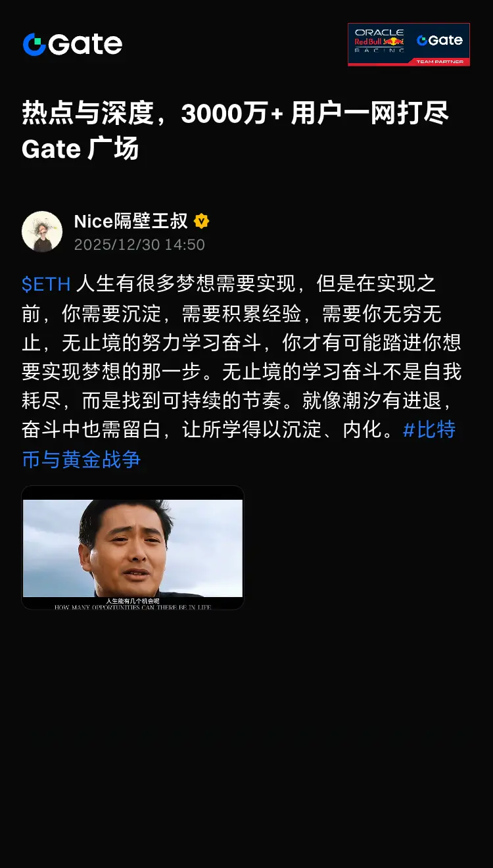Tap the post body paragraph text
Viewport: 493px width, 868px height.
tap(242, 372)
